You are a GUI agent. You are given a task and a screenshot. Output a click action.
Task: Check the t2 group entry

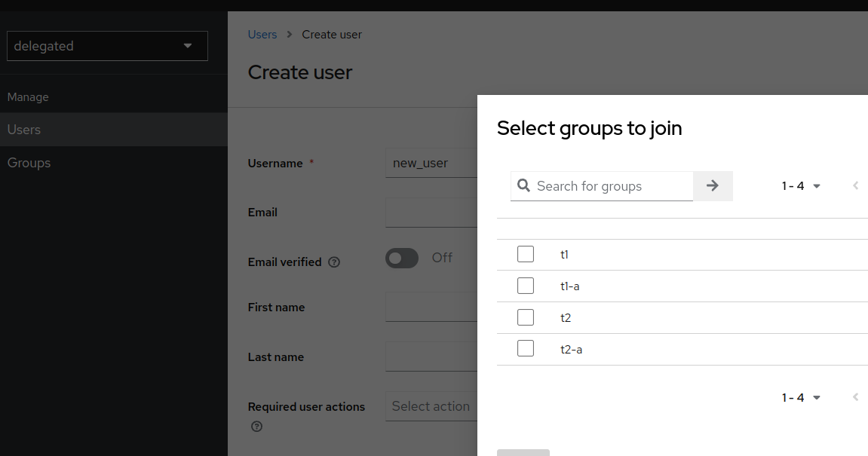[526, 317]
